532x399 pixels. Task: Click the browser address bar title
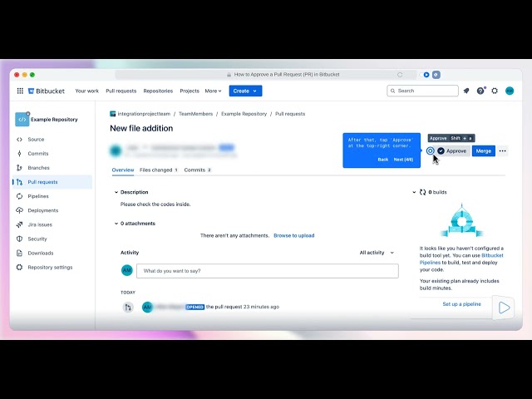point(287,75)
